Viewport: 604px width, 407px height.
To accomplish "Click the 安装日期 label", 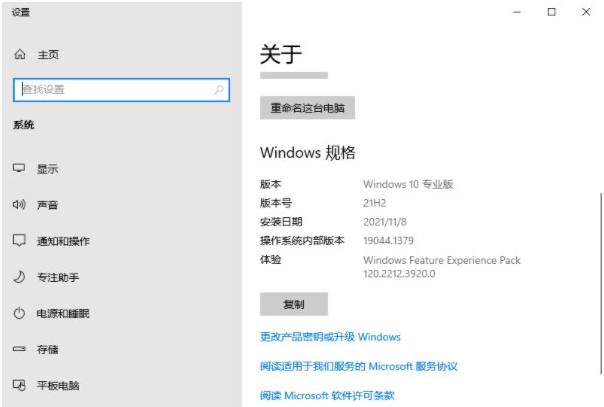I will (281, 222).
